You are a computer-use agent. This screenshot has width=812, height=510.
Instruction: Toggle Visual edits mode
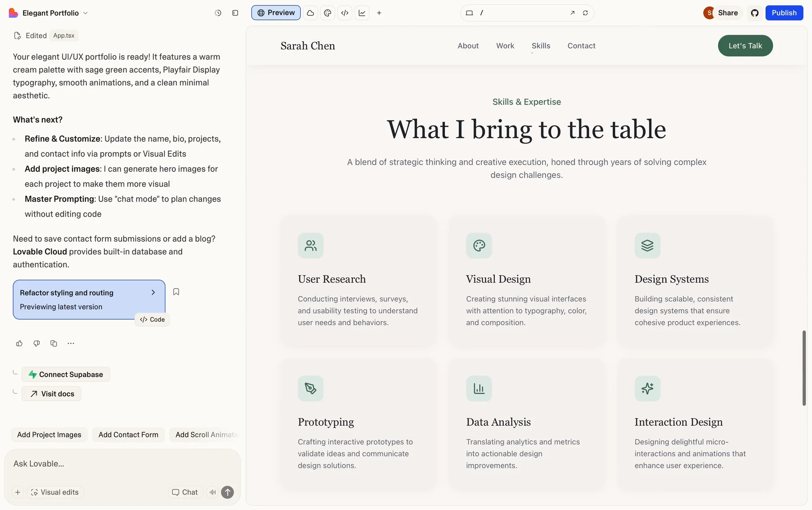(55, 492)
